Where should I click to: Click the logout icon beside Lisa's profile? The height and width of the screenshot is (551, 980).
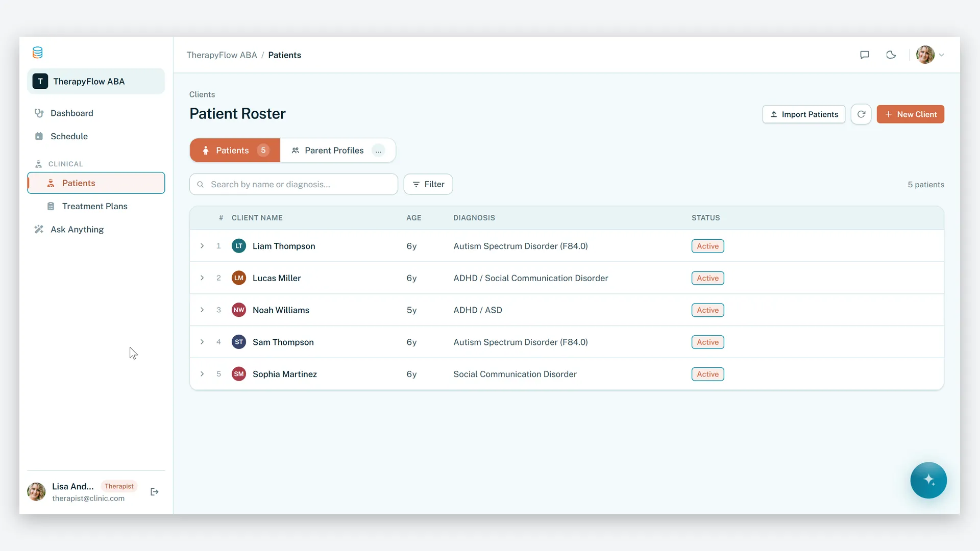pos(155,492)
